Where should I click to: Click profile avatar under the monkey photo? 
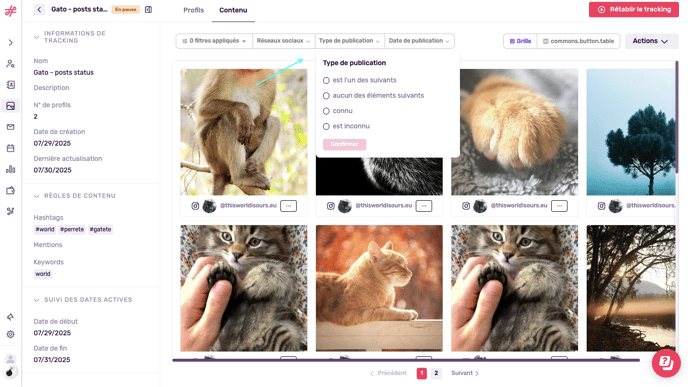point(209,206)
